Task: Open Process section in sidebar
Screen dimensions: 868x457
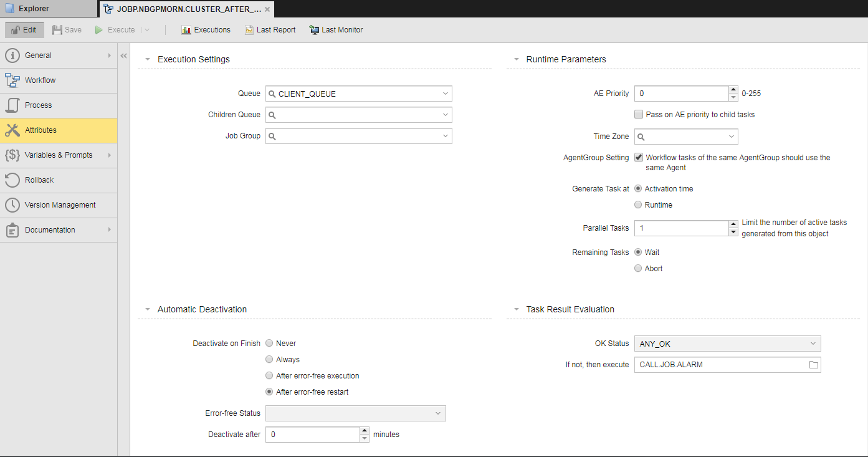Action: [59, 105]
